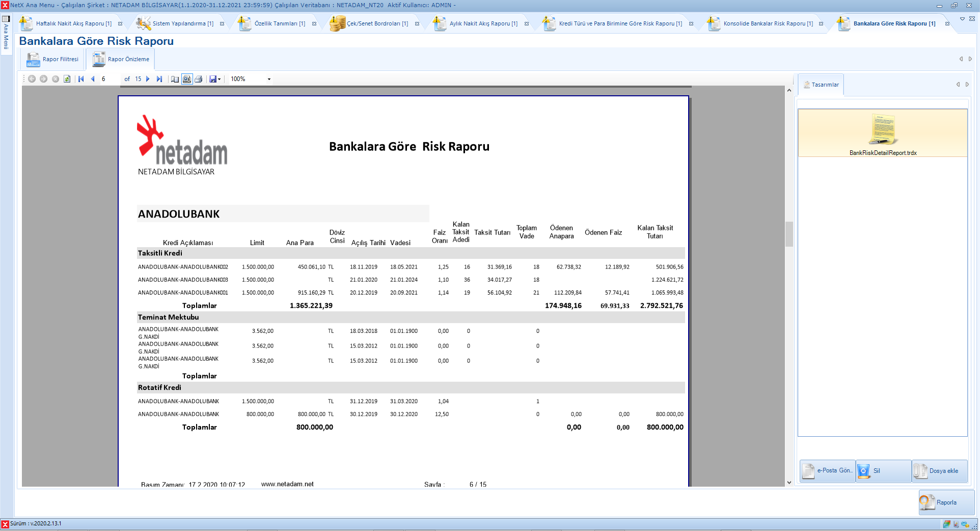Click the Dosya ekle attach button
This screenshot has height=531, width=980.
tap(939, 471)
